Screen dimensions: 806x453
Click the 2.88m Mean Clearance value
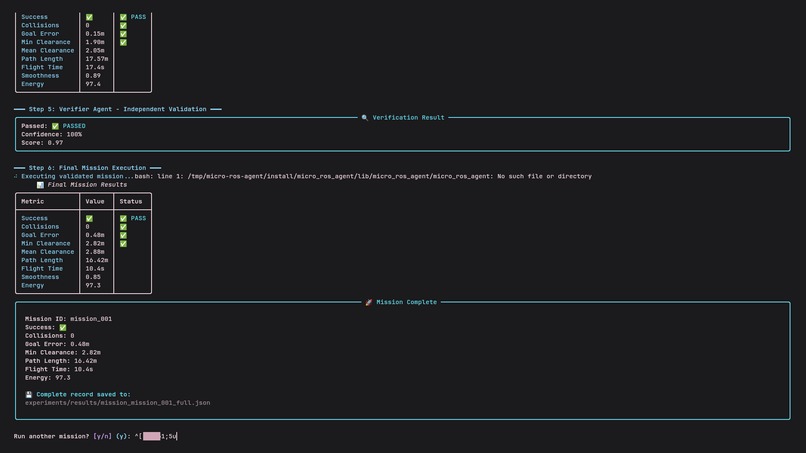[95, 252]
